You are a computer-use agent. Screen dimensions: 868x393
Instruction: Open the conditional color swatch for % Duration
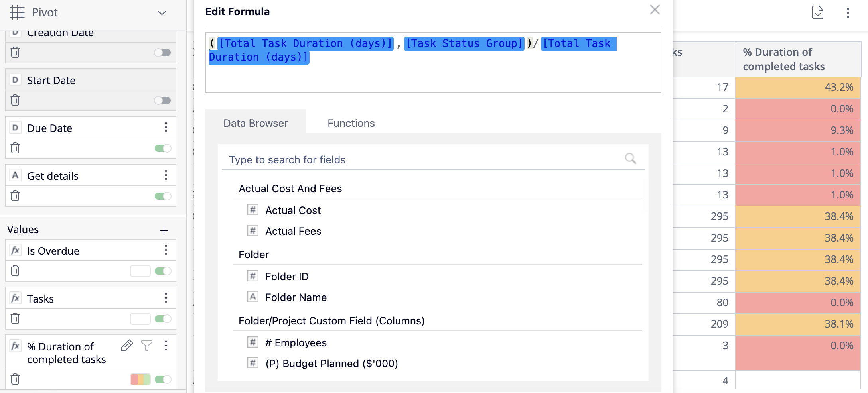[x=140, y=379]
